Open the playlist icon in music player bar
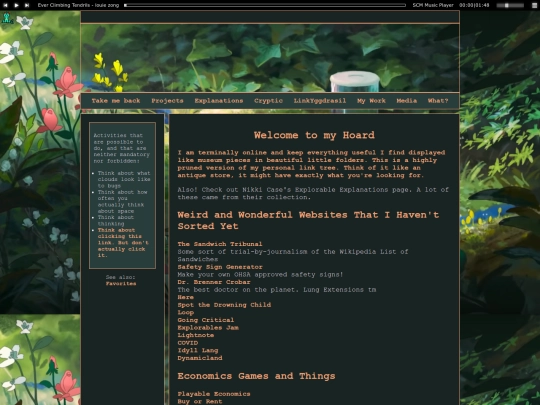This screenshot has width=540, height=405. [534, 5]
